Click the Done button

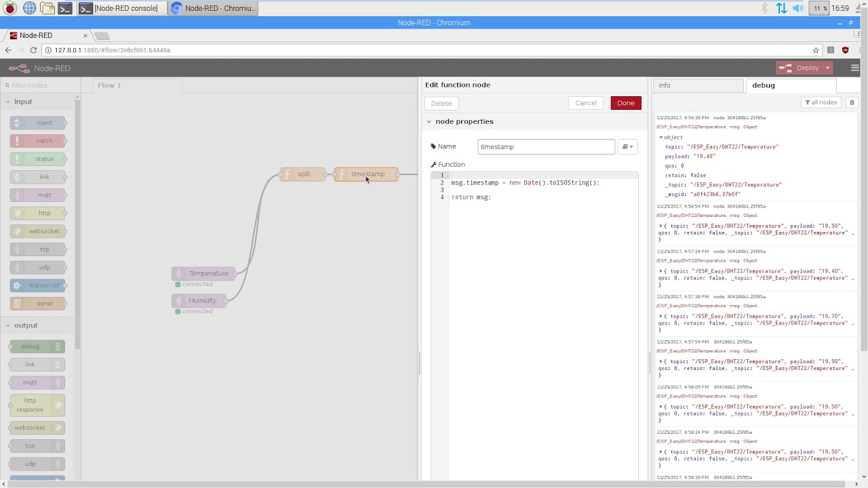[x=626, y=103]
